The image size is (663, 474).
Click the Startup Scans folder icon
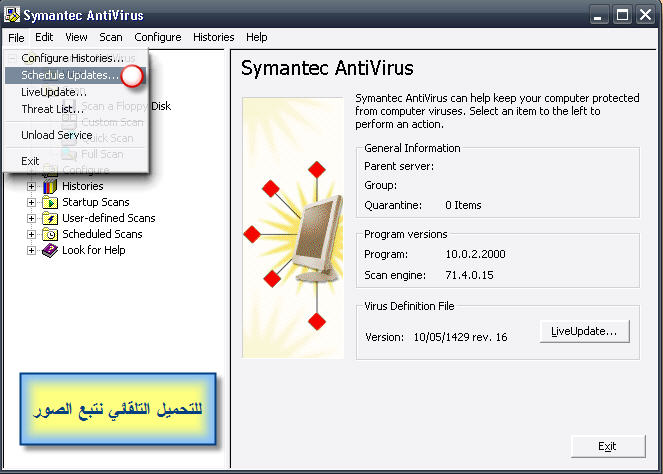coord(50,202)
